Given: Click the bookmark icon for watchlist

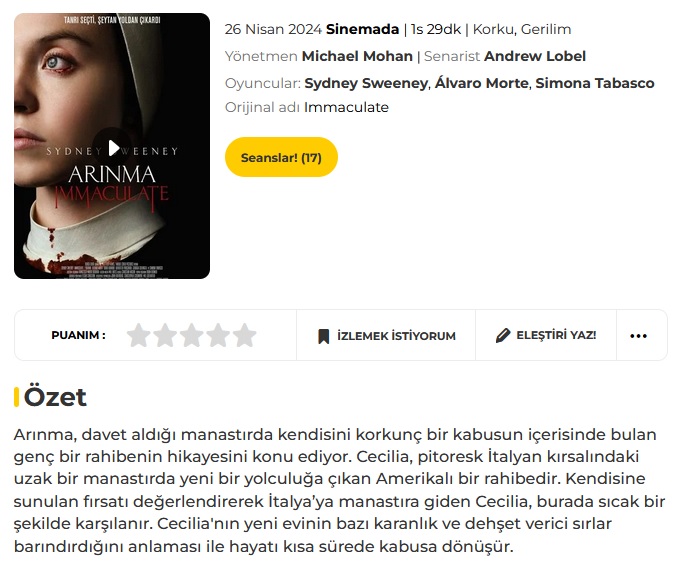Looking at the screenshot, I should [323, 336].
